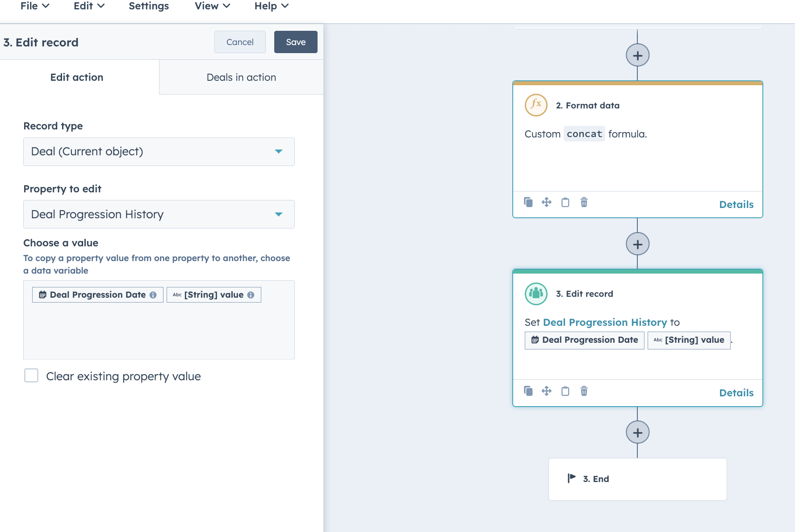The image size is (795, 532).
Task: Delete the Edit record action via trash icon
Action: click(584, 391)
